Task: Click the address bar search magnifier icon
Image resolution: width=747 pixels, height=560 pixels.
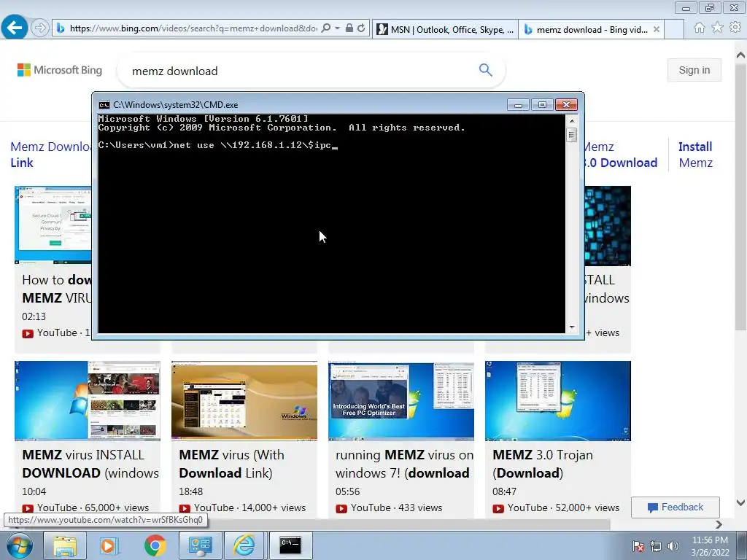Action: (x=326, y=28)
